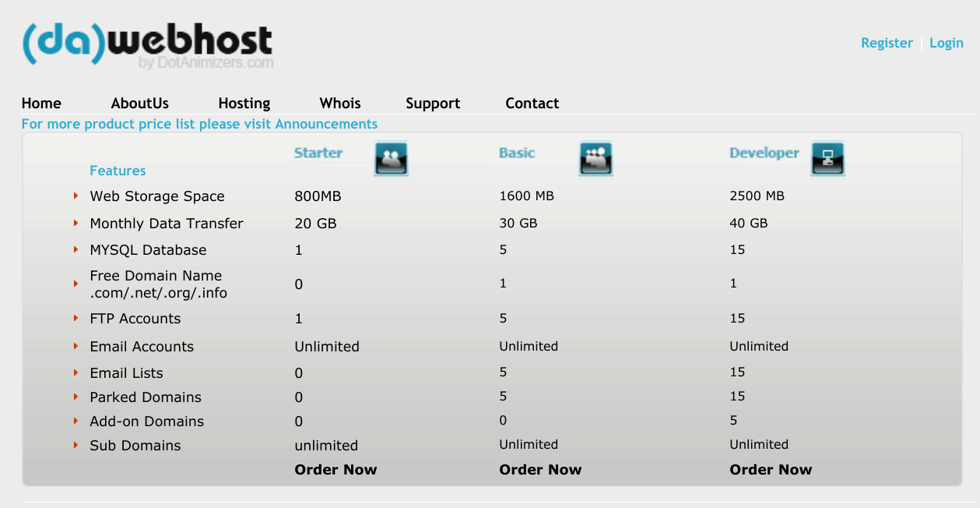Open the AboutUs menu item
This screenshot has height=508, width=980.
coord(140,104)
